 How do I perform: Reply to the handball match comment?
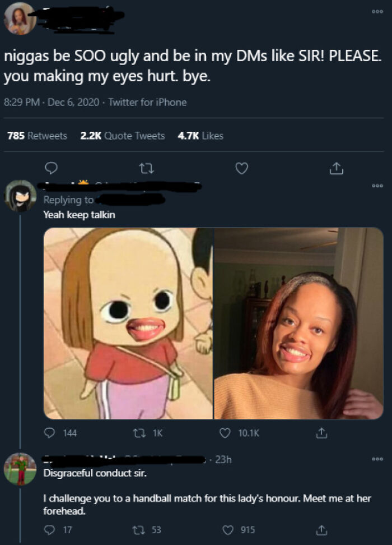pos(58,530)
